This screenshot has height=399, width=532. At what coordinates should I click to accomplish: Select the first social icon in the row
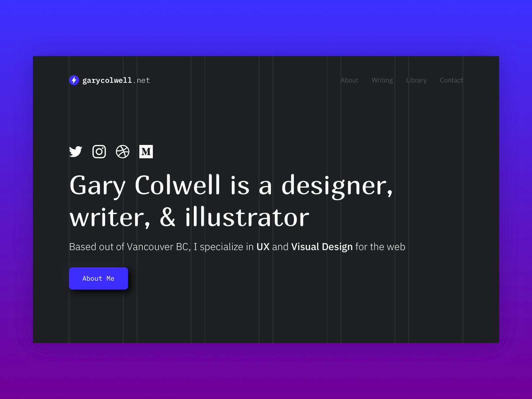[75, 152]
